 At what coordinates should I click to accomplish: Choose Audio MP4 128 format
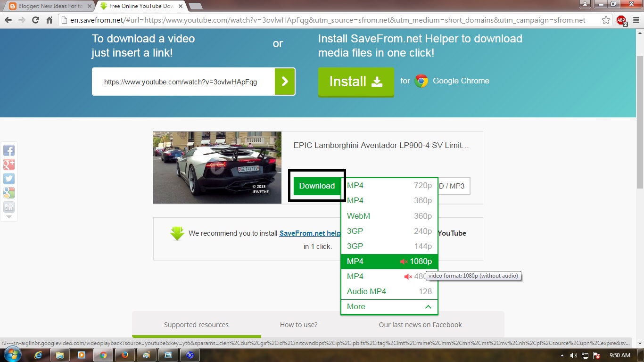tap(389, 291)
